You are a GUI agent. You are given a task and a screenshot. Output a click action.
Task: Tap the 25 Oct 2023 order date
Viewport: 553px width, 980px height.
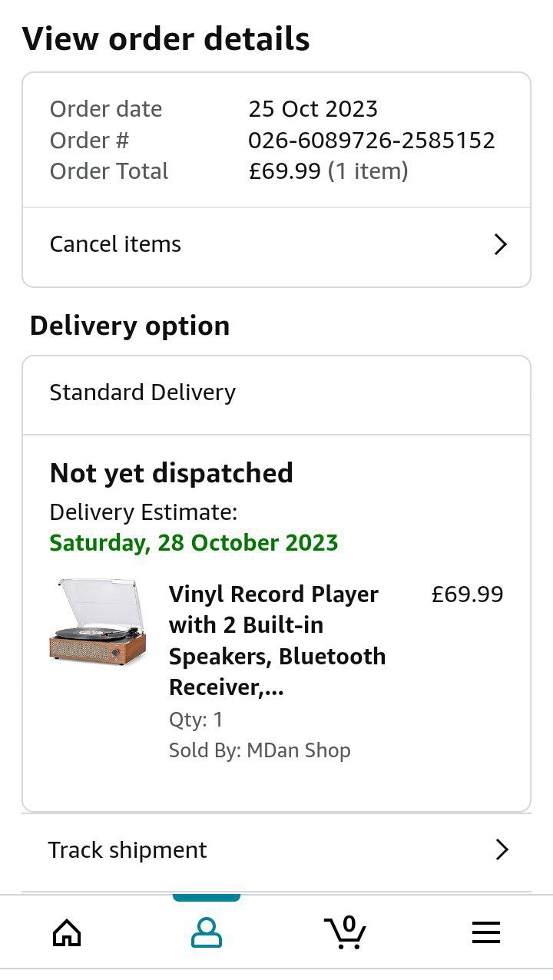[x=313, y=109]
